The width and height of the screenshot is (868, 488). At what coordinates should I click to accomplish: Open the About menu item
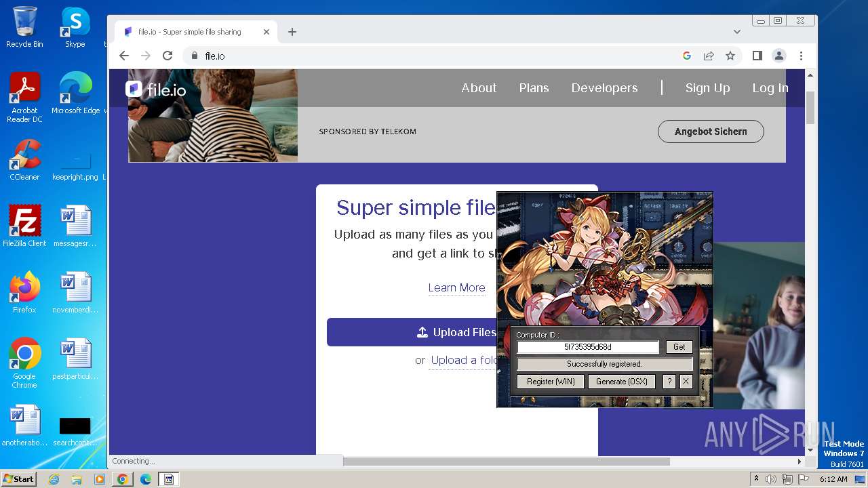point(479,88)
